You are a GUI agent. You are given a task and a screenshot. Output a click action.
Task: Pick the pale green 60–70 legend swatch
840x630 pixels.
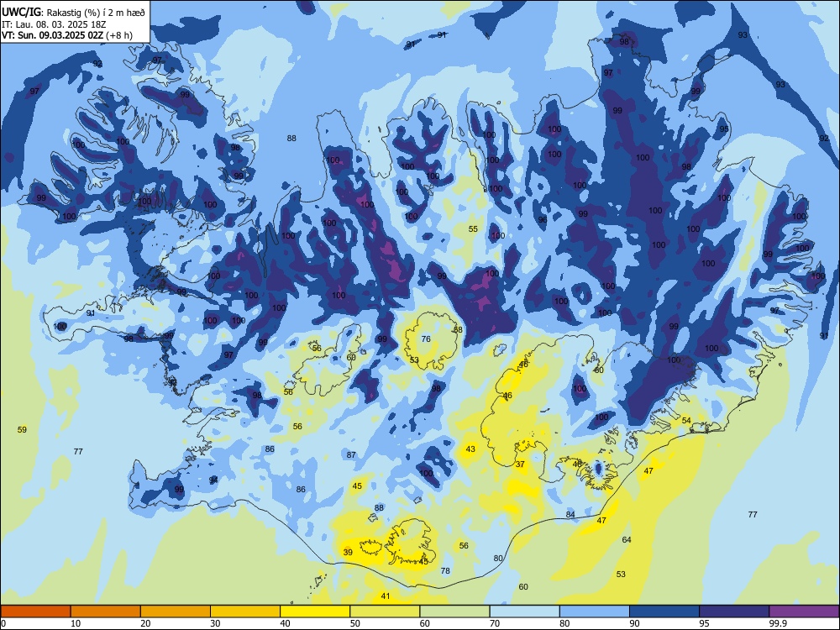454,612
